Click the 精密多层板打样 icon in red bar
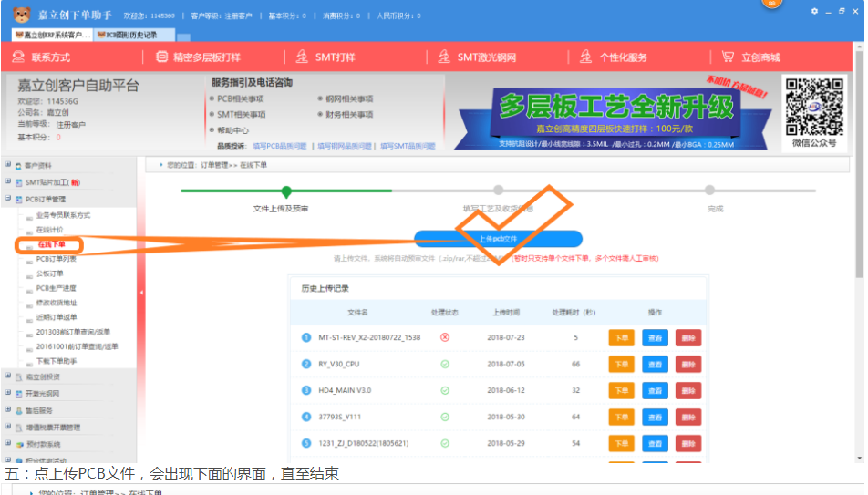The width and height of the screenshot is (868, 495). pyautogui.click(x=161, y=57)
